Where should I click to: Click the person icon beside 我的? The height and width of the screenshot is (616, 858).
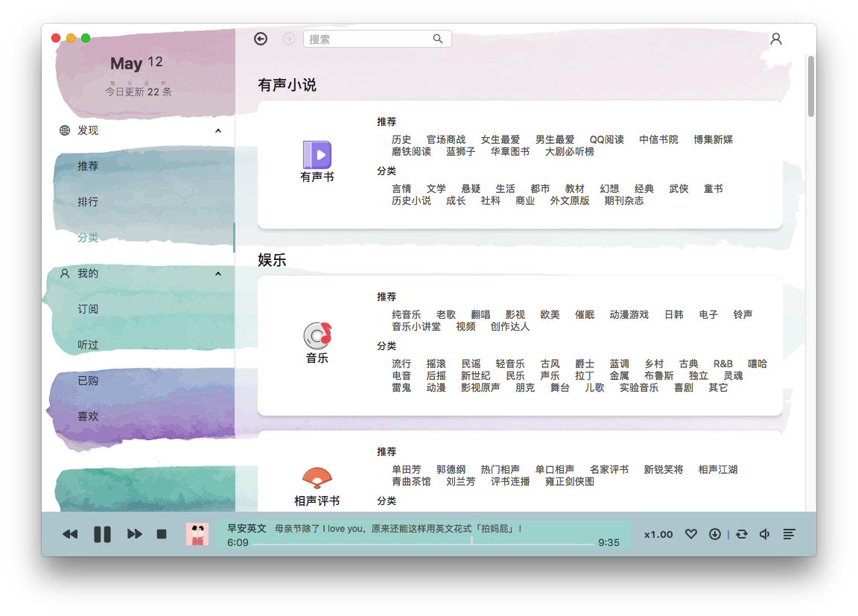(65, 273)
